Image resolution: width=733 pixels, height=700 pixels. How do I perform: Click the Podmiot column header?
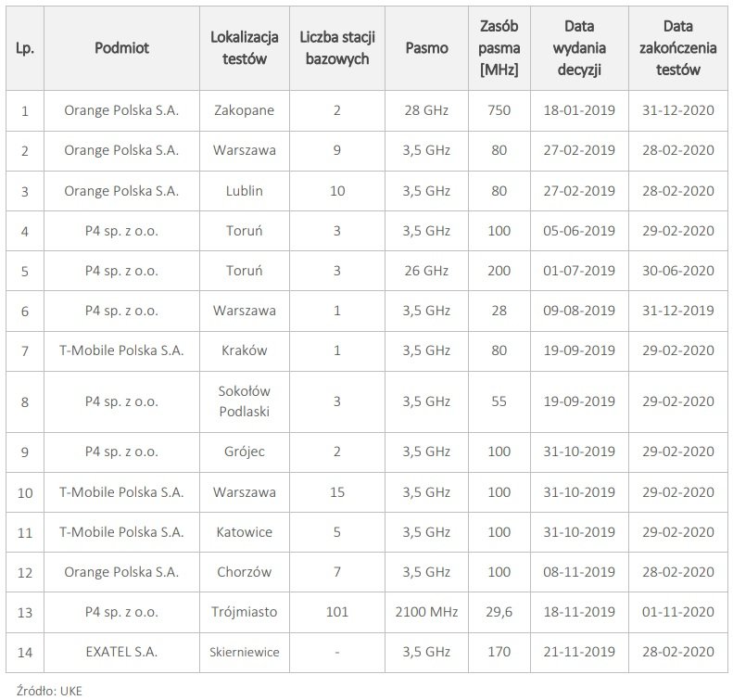[121, 48]
